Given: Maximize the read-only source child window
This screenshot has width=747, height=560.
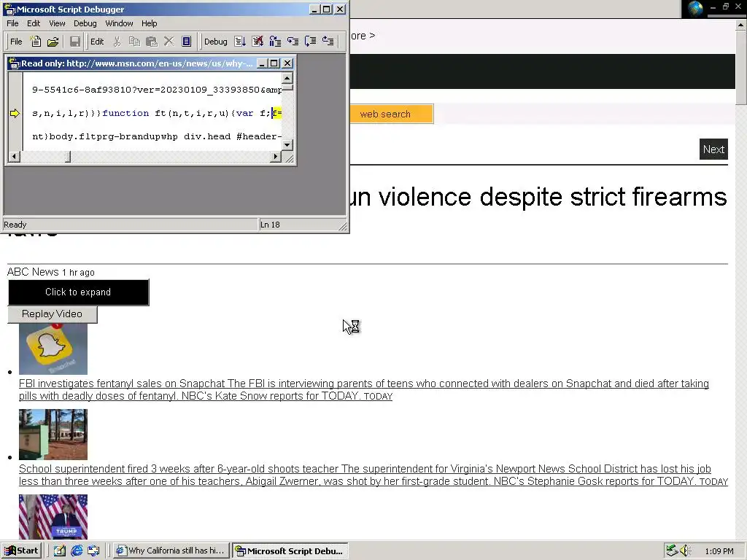Looking at the screenshot, I should [274, 63].
